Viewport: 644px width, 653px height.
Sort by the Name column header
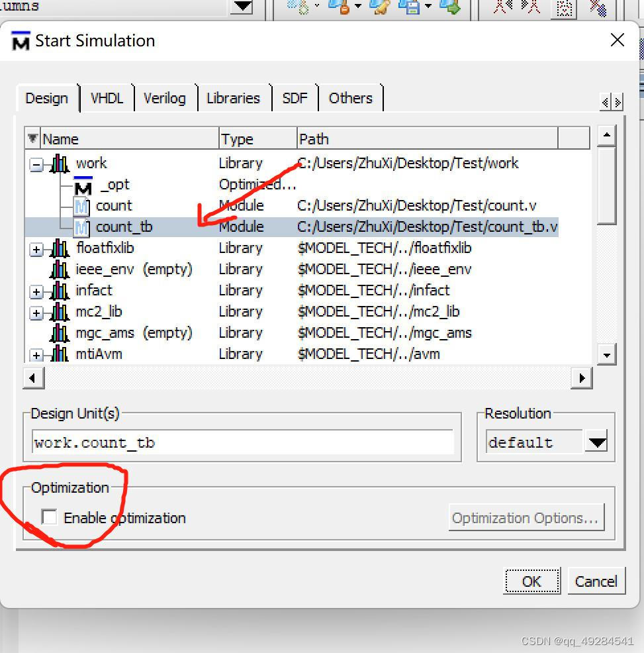pyautogui.click(x=130, y=138)
